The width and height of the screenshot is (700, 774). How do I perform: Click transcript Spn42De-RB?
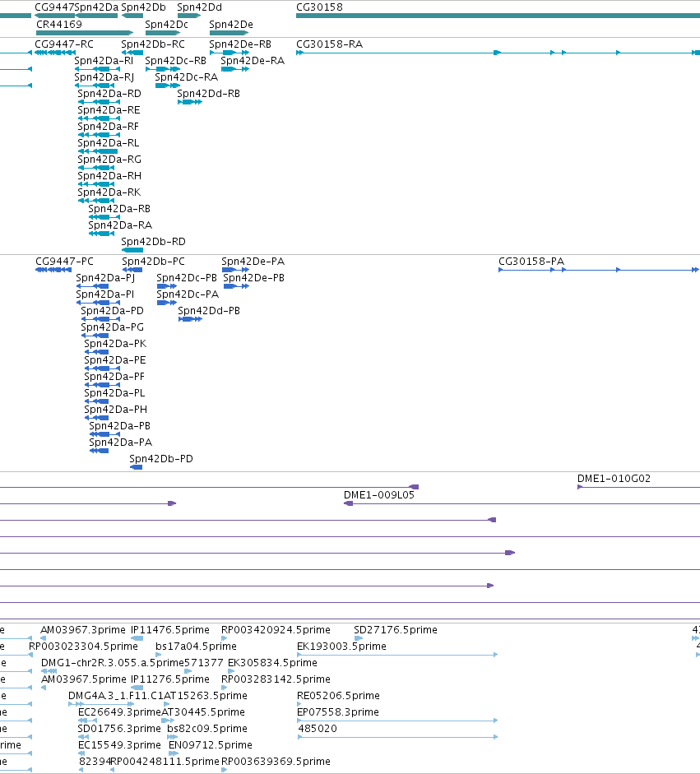pos(240,44)
